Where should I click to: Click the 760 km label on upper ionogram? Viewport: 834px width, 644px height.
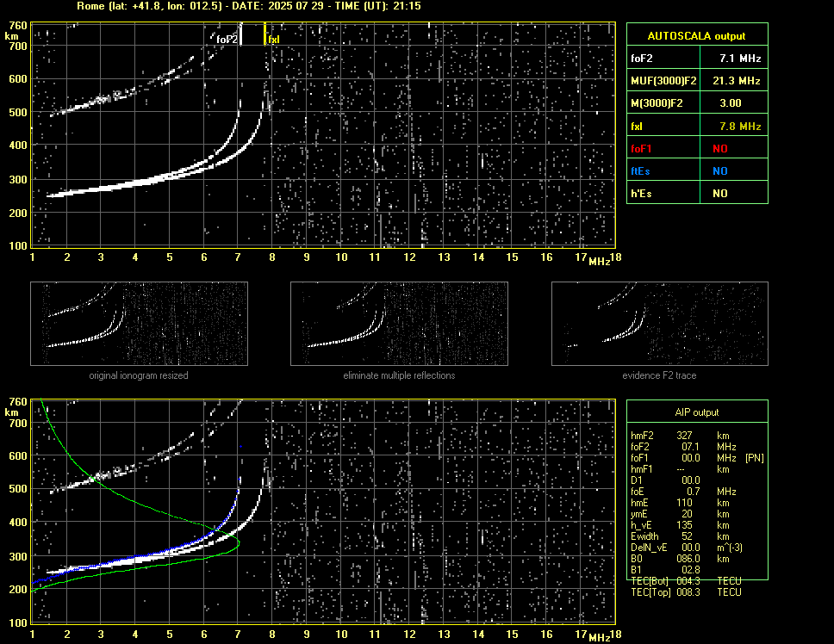(17, 26)
